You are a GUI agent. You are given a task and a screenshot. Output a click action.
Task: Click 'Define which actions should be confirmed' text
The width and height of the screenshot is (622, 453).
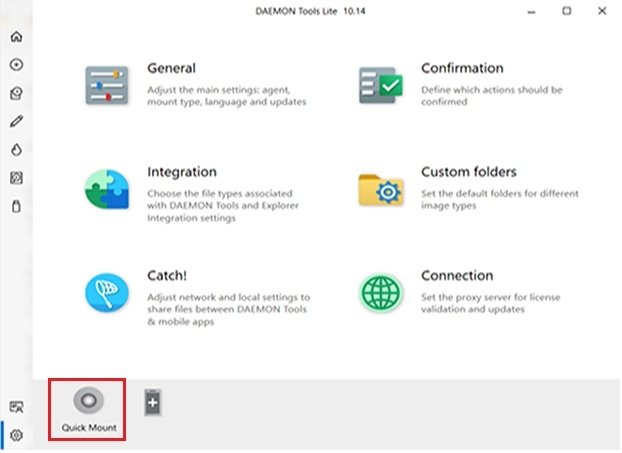tap(491, 96)
